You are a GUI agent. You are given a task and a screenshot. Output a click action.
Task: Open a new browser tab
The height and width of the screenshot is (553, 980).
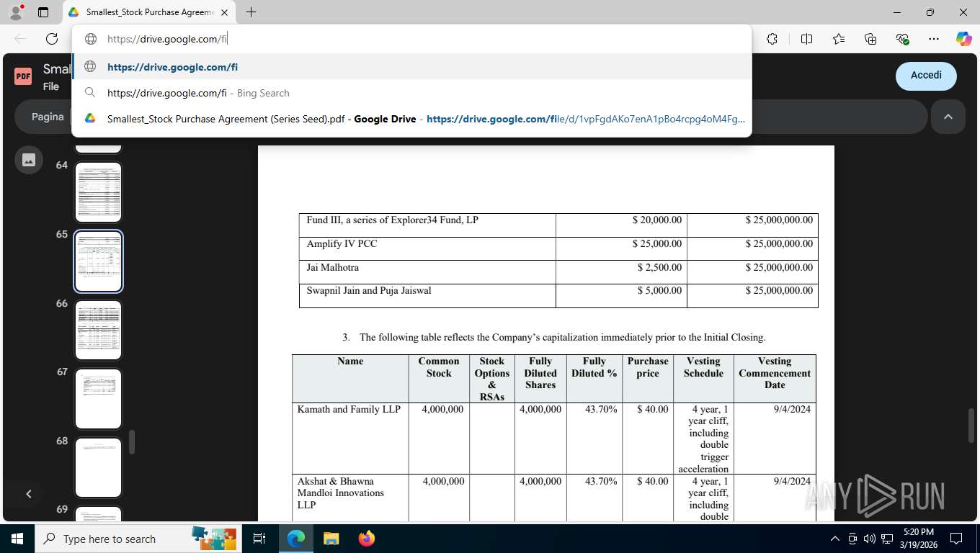click(x=251, y=12)
